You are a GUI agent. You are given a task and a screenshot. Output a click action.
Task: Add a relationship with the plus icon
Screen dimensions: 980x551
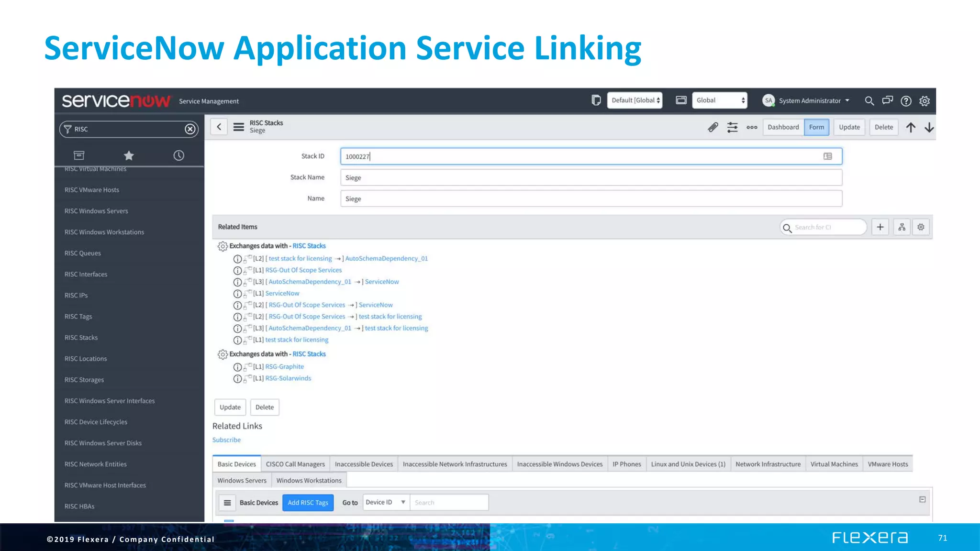click(880, 227)
